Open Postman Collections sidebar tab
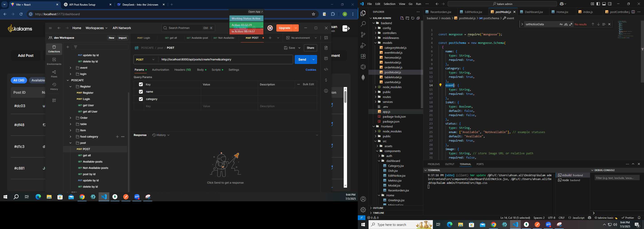Viewport: 644px width, 229px height. tap(54, 49)
